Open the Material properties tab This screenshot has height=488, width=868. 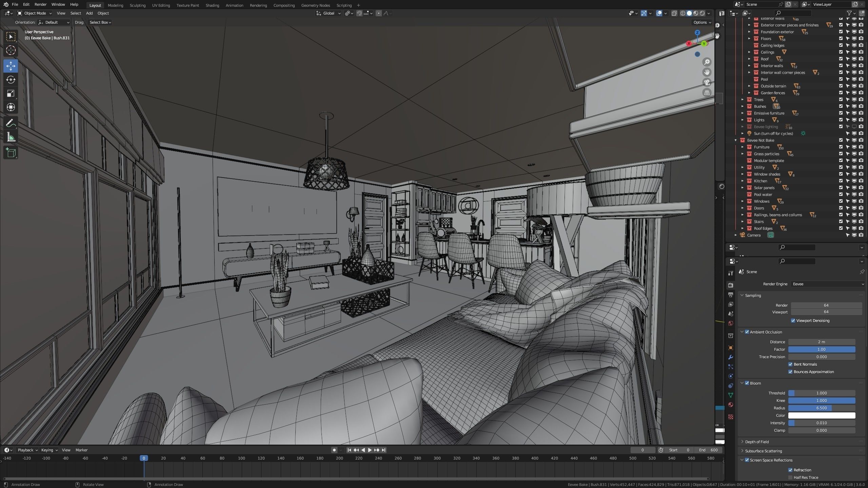731,405
